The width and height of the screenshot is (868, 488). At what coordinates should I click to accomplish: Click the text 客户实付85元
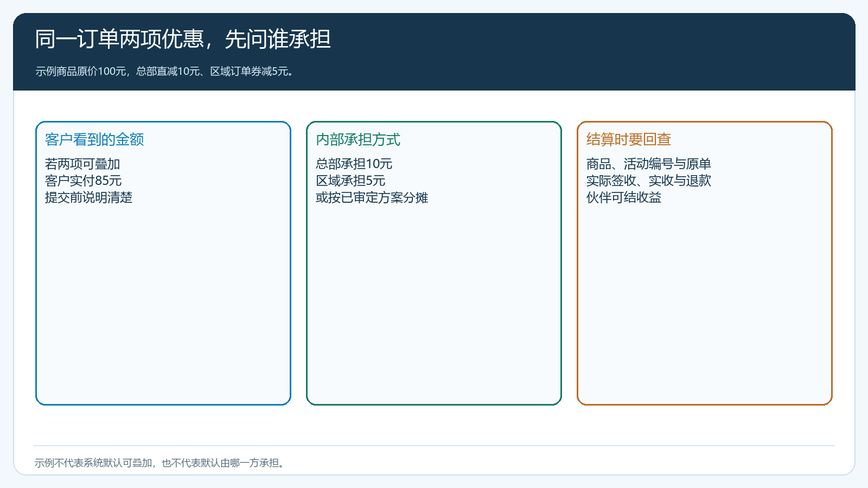point(83,181)
